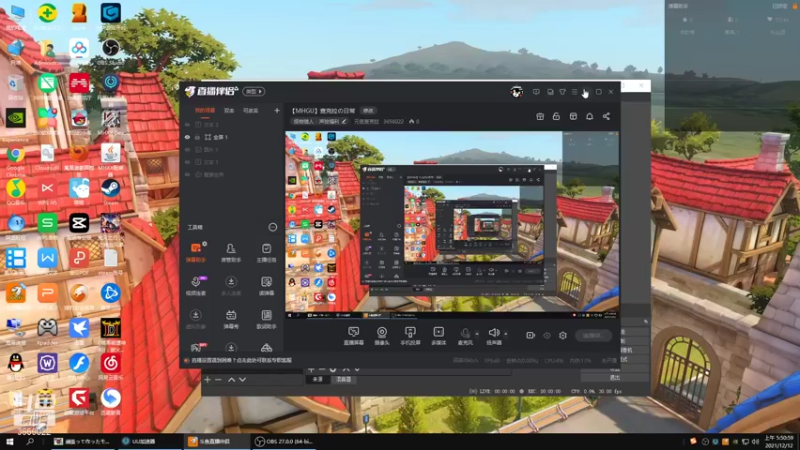Image resolution: width=800 pixels, height=450 pixels.
Task: Switch to the second scene tab
Action: pos(229,110)
